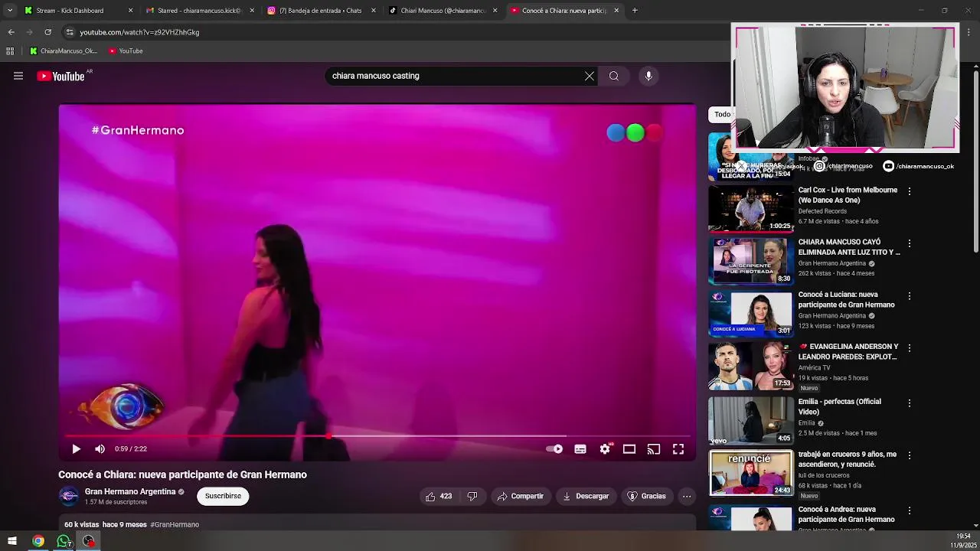
Task: Click the Gracias button
Action: [647, 496]
